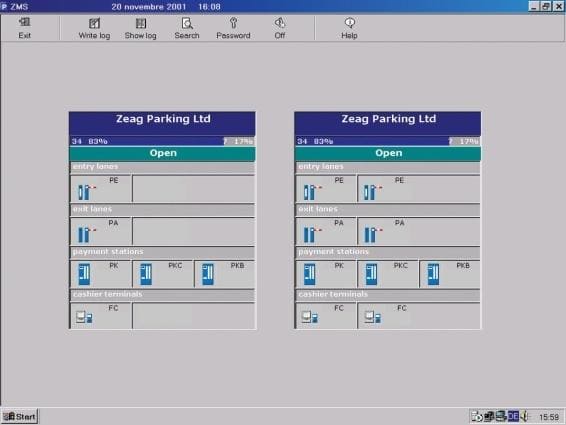
Task: Click the DE language indicator in system tray
Action: pyautogui.click(x=513, y=416)
